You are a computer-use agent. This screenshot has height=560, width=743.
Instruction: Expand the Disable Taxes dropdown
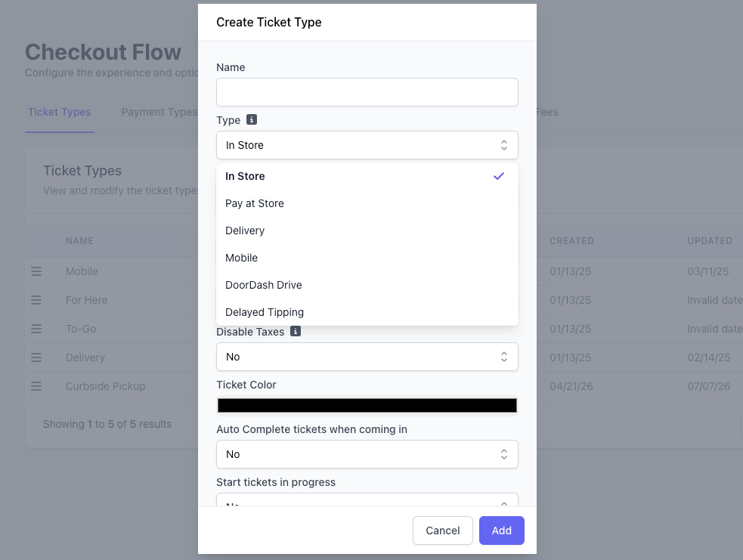pos(367,357)
